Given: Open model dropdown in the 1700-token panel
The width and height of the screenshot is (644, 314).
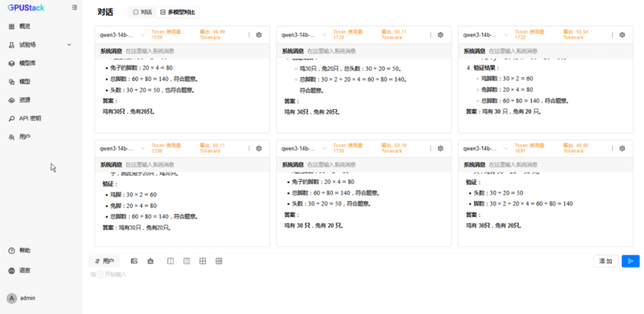Looking at the screenshot, I should point(304,148).
